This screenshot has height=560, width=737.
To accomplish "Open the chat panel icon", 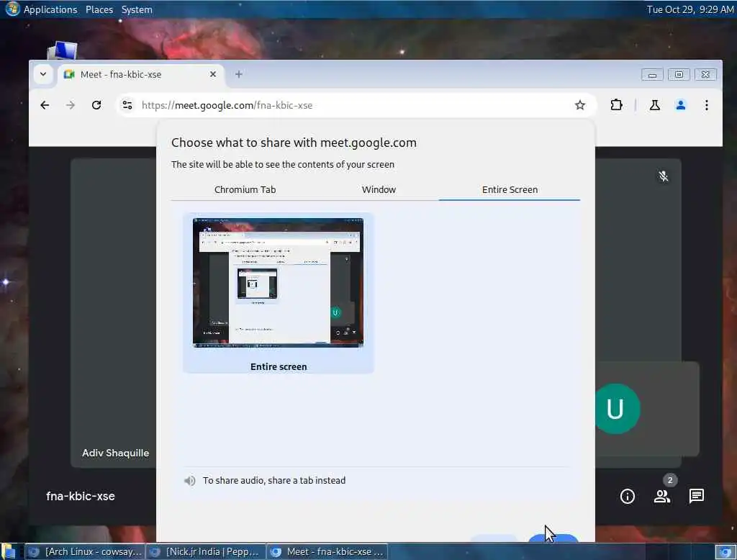I will tap(697, 496).
